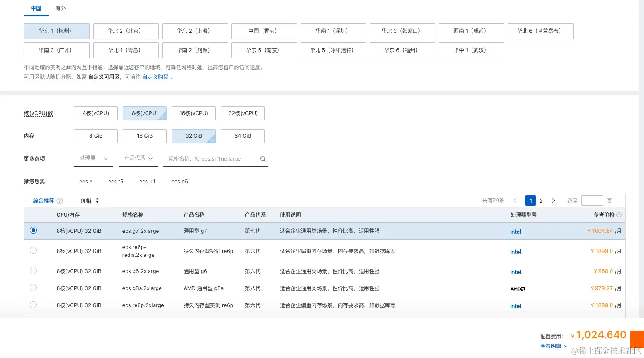The width and height of the screenshot is (644, 358).
Task: Select region 华南 1 (深圳)
Action: click(333, 31)
